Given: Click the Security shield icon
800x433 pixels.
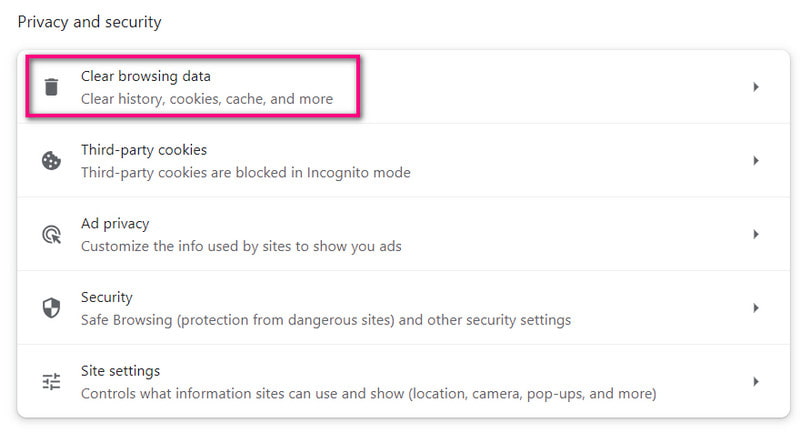Looking at the screenshot, I should point(51,308).
